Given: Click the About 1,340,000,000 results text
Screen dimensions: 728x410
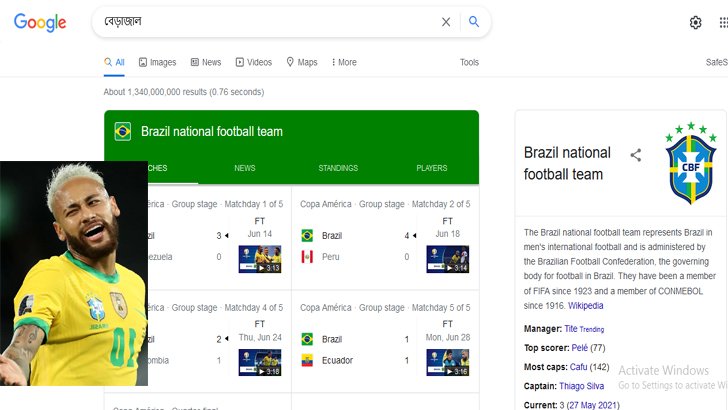Looking at the screenshot, I should pyautogui.click(x=184, y=92).
